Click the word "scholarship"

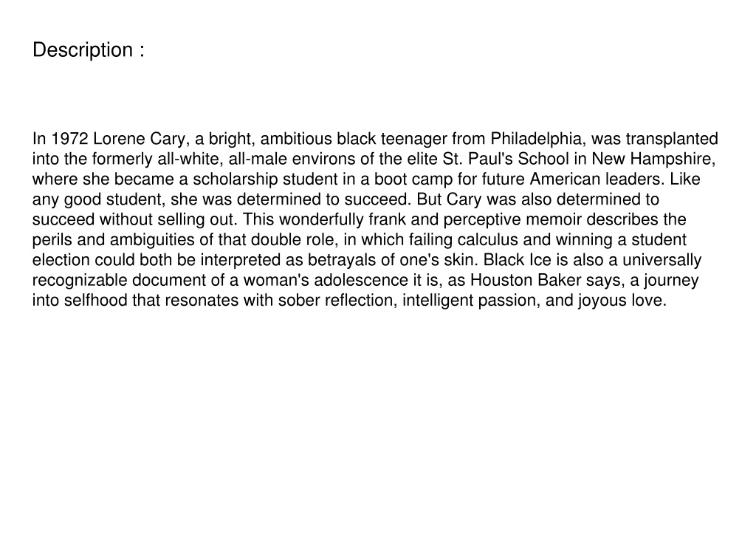click(236, 180)
